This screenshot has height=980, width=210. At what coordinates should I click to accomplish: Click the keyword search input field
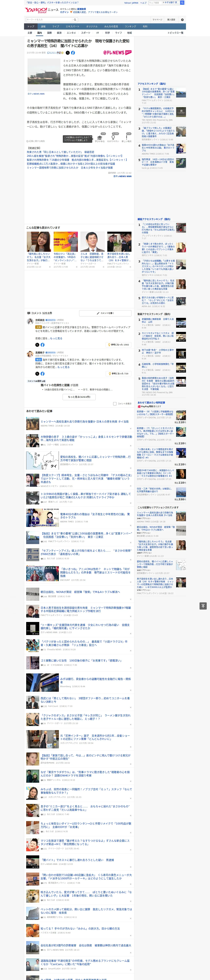pos(49,19)
